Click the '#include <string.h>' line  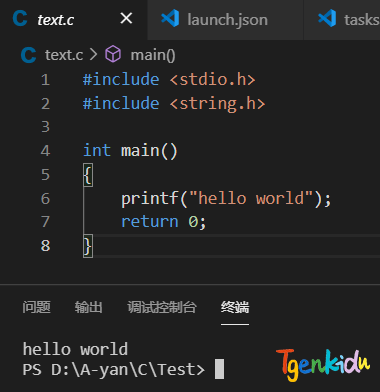click(x=174, y=104)
